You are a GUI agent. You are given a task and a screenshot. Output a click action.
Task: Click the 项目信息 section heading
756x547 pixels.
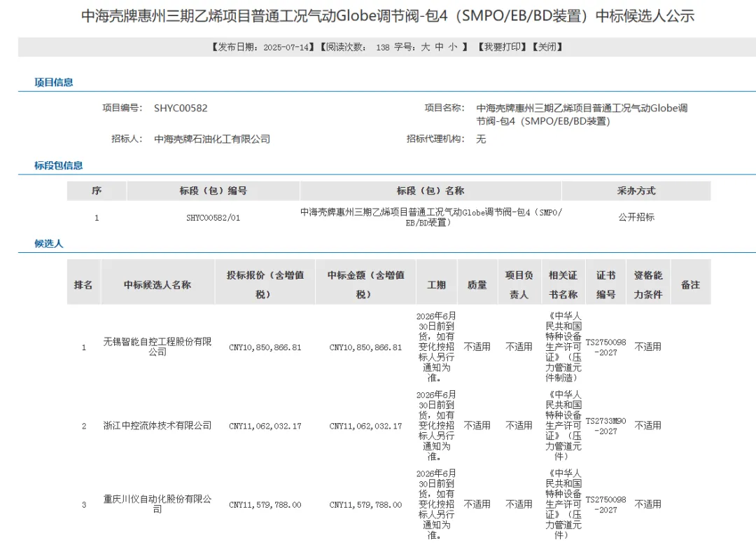click(53, 83)
